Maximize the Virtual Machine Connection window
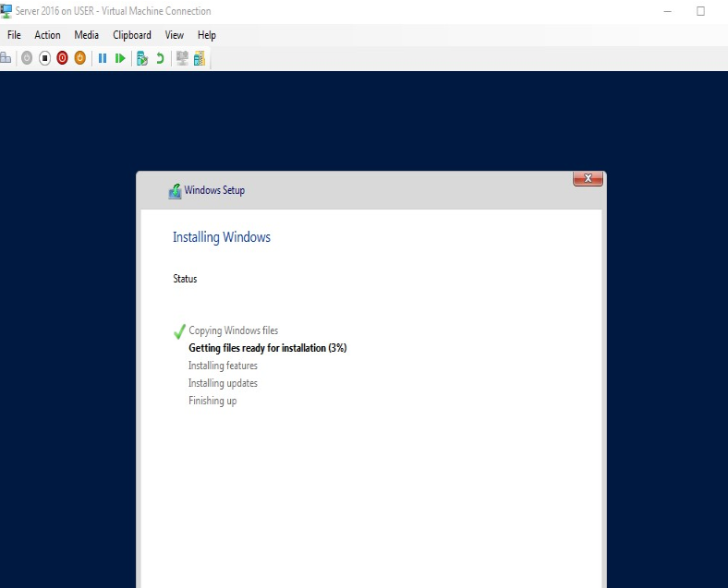The height and width of the screenshot is (588, 728). coord(700,11)
